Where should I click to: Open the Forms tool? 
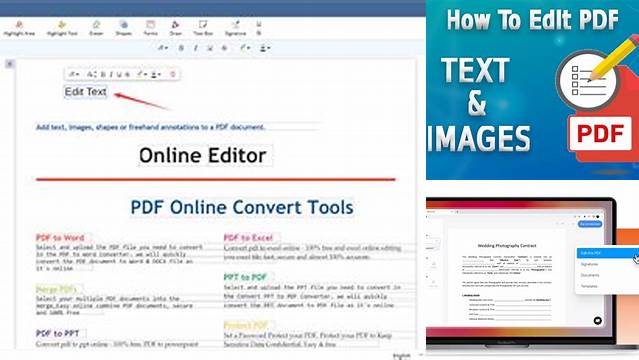[x=150, y=28]
